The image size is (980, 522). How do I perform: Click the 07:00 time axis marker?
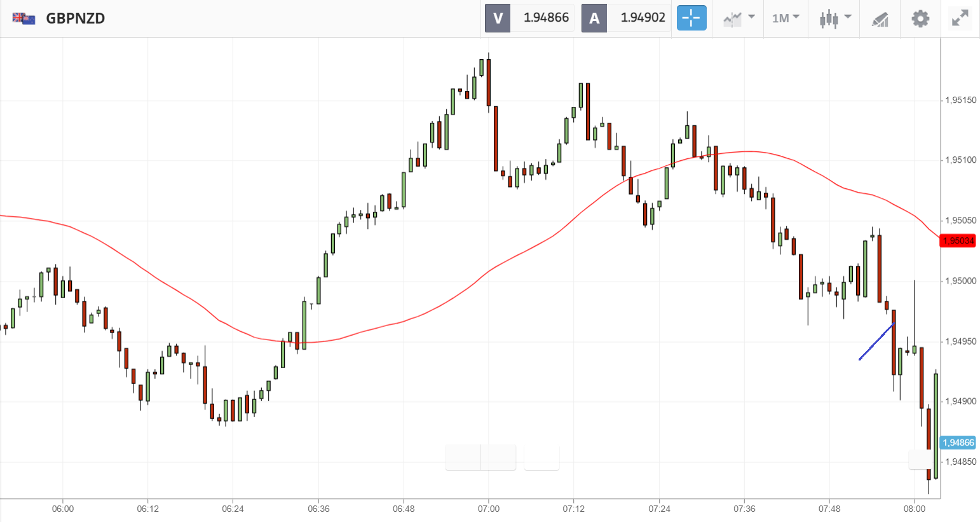click(x=488, y=509)
